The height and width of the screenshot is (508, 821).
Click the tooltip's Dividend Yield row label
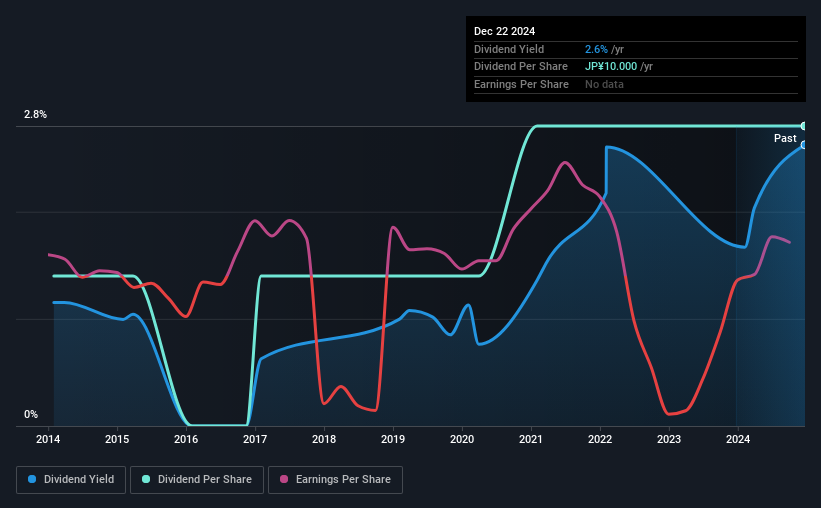click(x=509, y=49)
